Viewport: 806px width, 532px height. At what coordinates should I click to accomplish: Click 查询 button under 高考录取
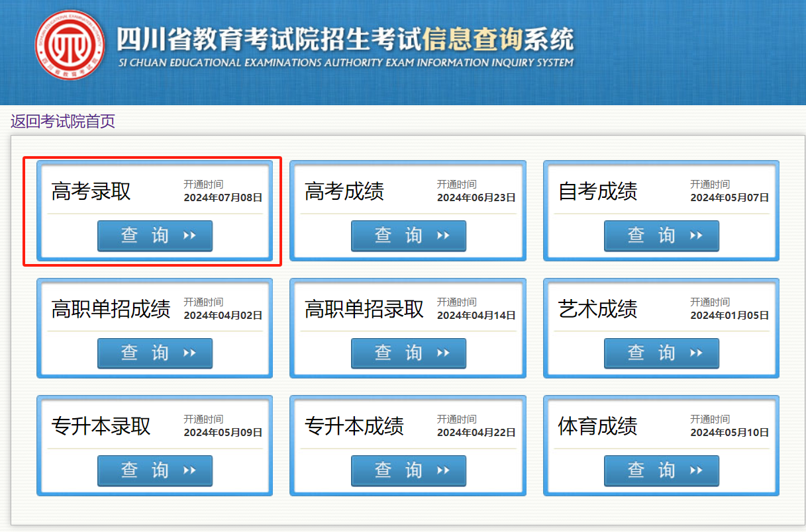[155, 236]
